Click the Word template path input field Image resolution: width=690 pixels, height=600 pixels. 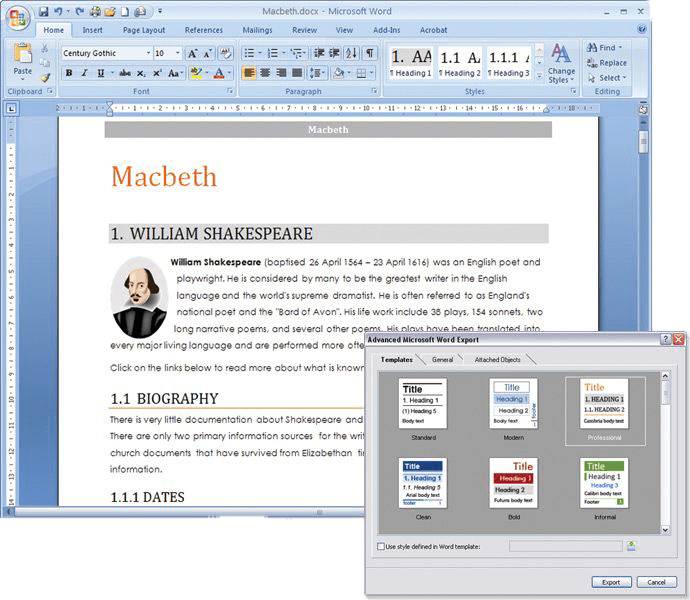(x=566, y=546)
